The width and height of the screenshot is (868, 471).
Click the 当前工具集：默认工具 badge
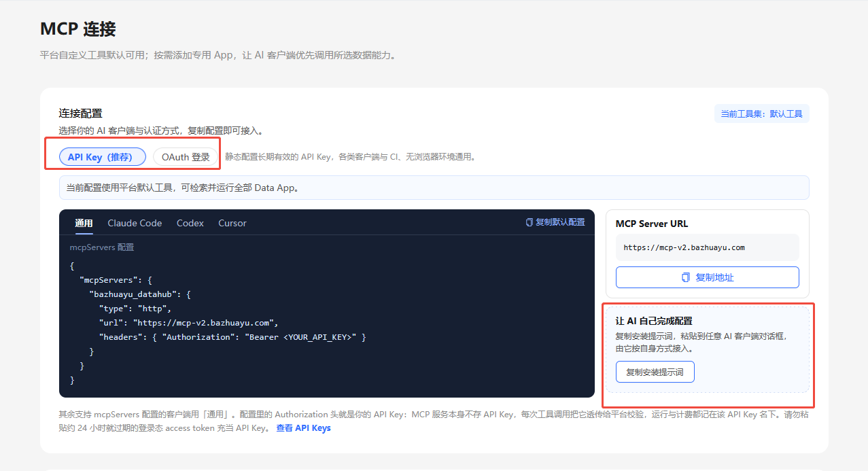[762, 114]
